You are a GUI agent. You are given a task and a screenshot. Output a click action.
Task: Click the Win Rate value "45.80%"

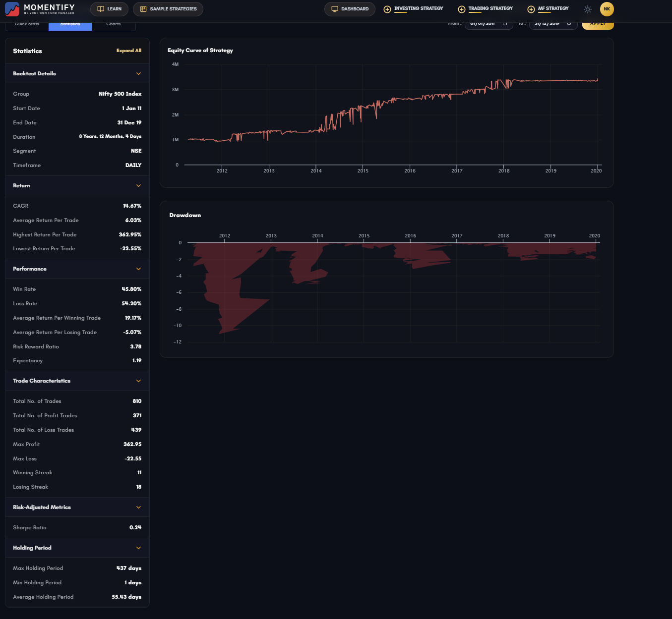click(x=132, y=289)
